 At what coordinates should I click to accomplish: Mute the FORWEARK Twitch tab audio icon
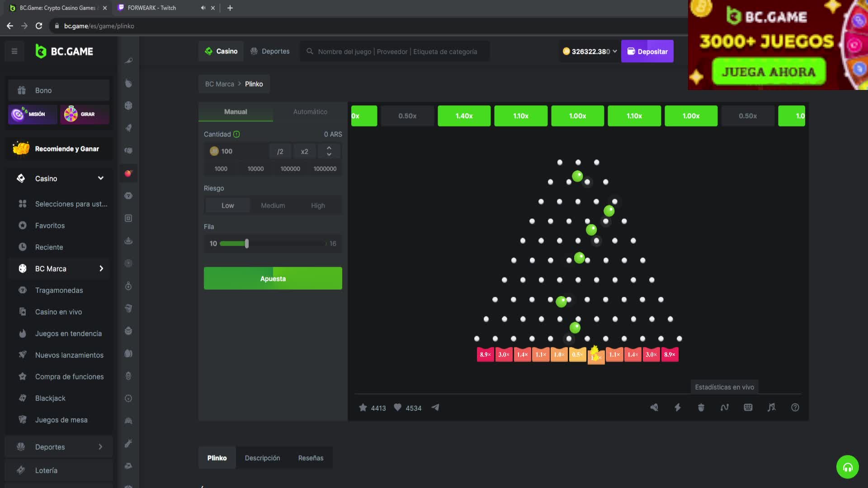pyautogui.click(x=203, y=8)
